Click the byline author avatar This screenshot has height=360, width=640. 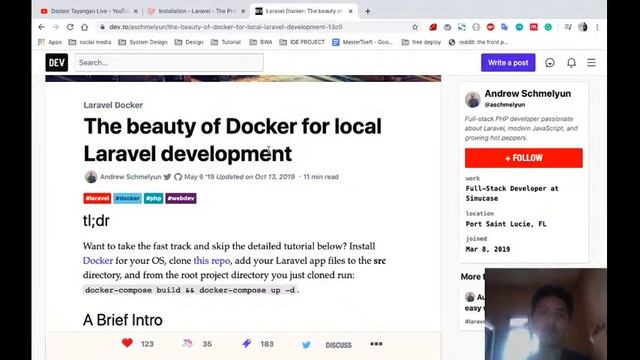click(91, 177)
